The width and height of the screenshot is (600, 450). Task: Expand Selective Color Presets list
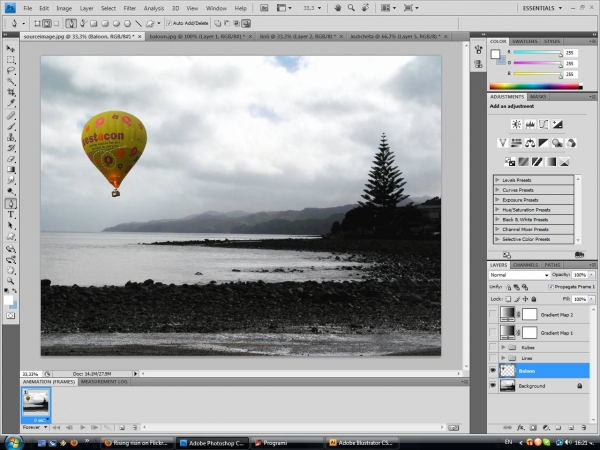[497, 239]
